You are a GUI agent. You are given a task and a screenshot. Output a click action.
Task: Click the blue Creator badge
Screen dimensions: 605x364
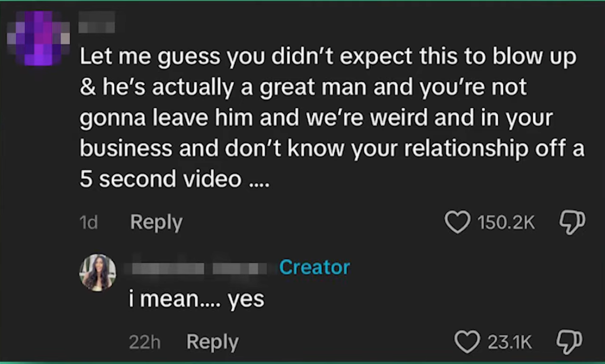coord(314,267)
